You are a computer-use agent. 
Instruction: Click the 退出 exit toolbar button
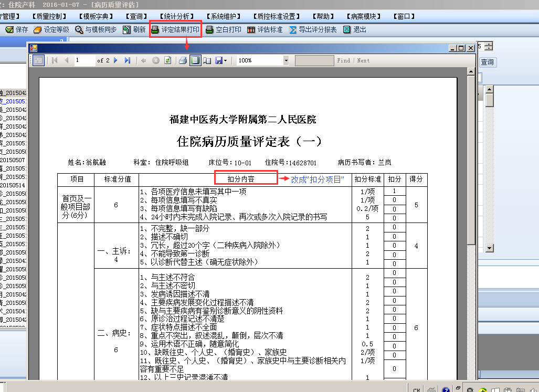click(x=355, y=30)
